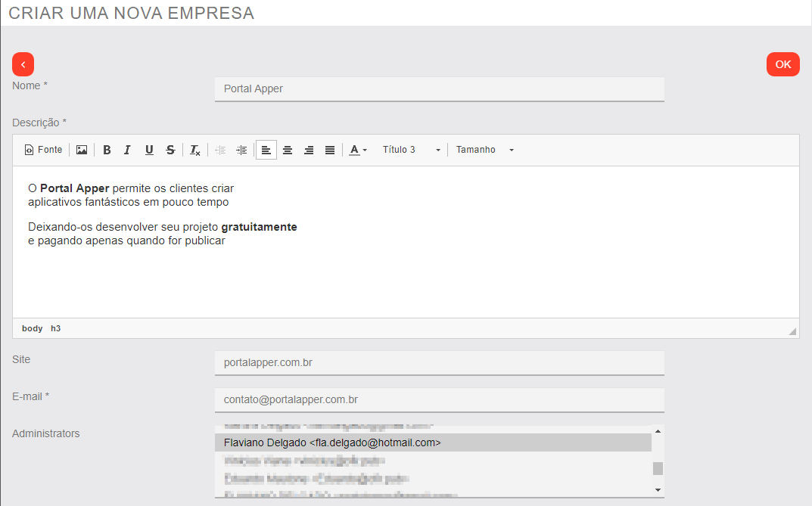The image size is (812, 506).
Task: Click the Administrators list scrollbar thumb
Action: click(658, 468)
